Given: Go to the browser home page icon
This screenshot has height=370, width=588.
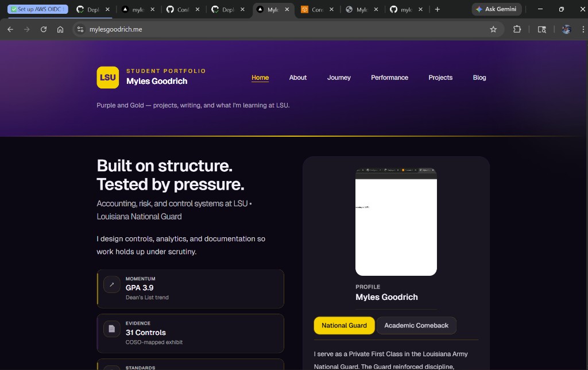Looking at the screenshot, I should (60, 29).
